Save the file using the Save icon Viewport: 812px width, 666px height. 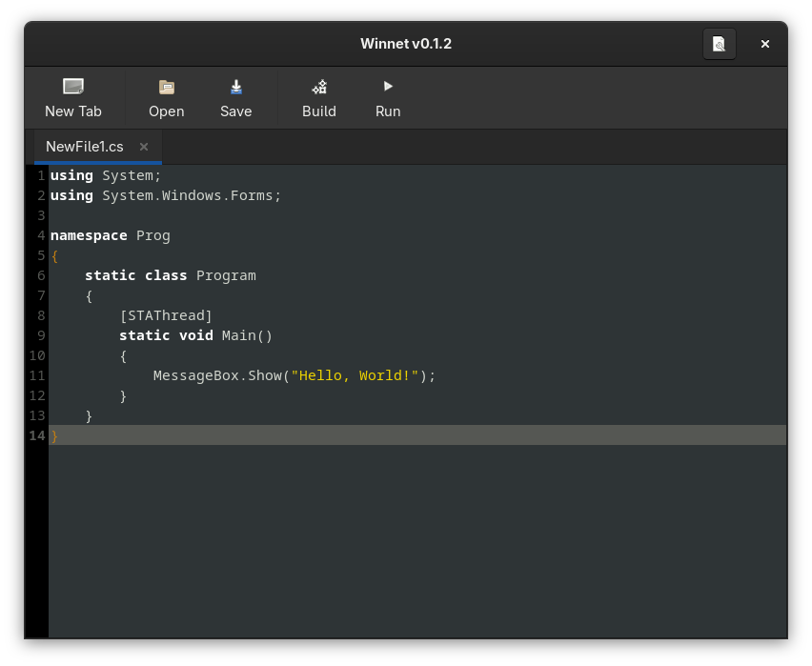(x=236, y=88)
